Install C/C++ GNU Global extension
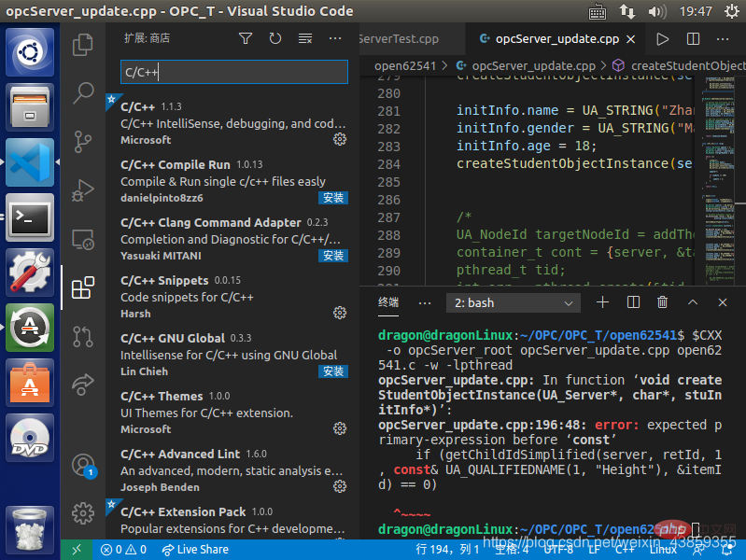 click(x=333, y=371)
